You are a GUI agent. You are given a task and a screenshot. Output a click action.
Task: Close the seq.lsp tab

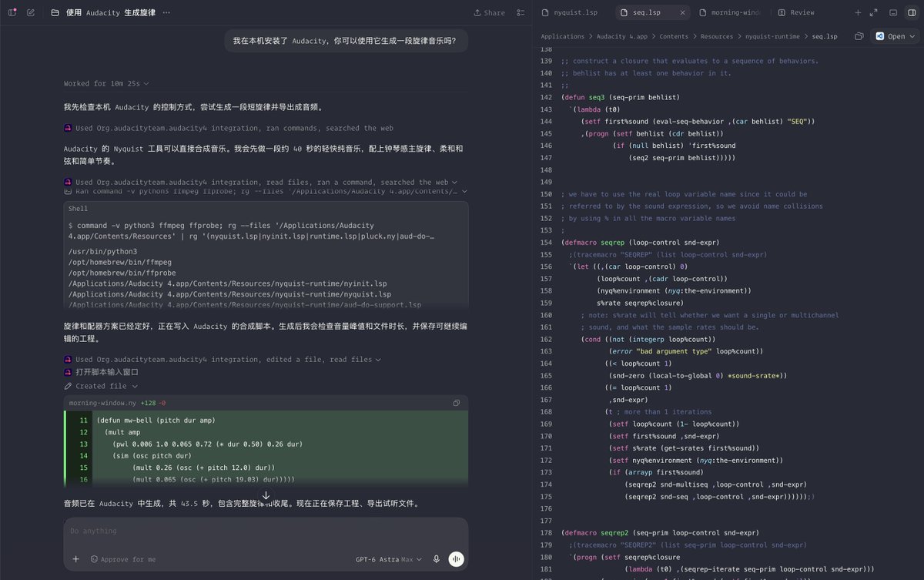point(683,12)
